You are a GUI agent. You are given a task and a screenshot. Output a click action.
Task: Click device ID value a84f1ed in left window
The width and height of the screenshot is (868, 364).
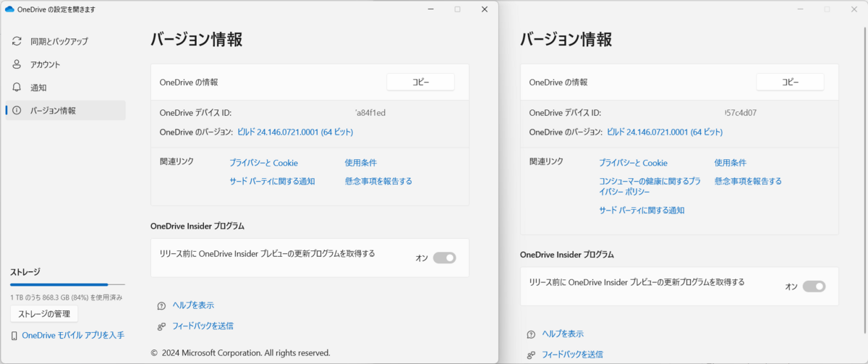point(370,113)
